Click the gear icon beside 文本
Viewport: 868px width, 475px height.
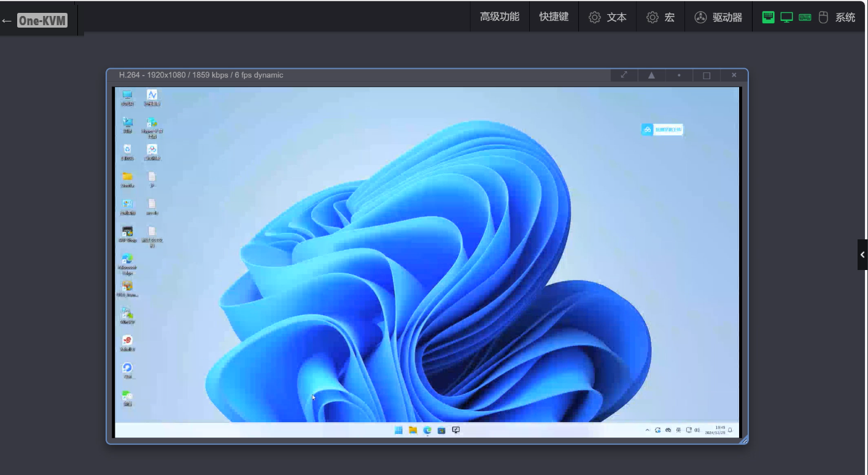click(x=594, y=17)
